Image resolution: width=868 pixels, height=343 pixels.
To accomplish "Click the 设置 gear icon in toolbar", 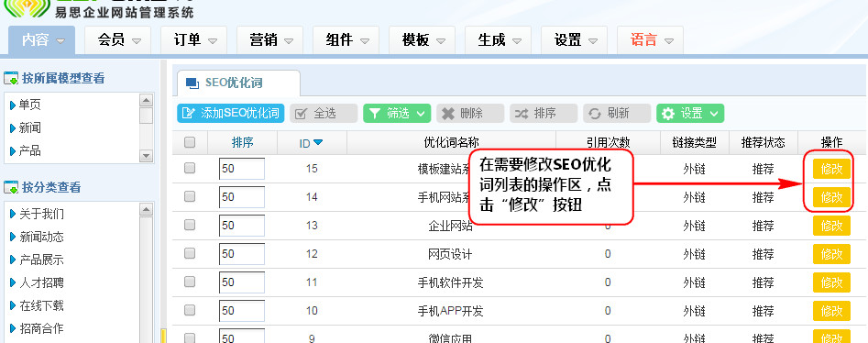I will click(x=668, y=114).
